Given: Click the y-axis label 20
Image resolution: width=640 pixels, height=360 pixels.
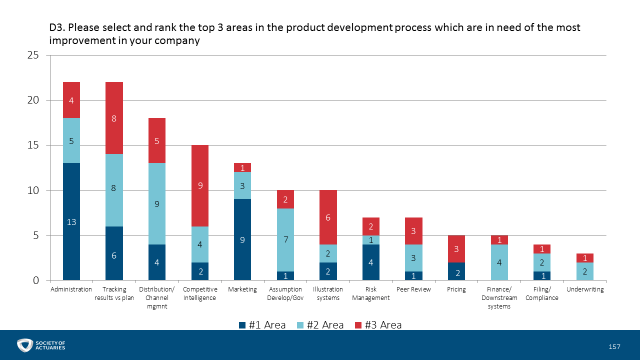Looking at the screenshot, I should (x=33, y=100).
